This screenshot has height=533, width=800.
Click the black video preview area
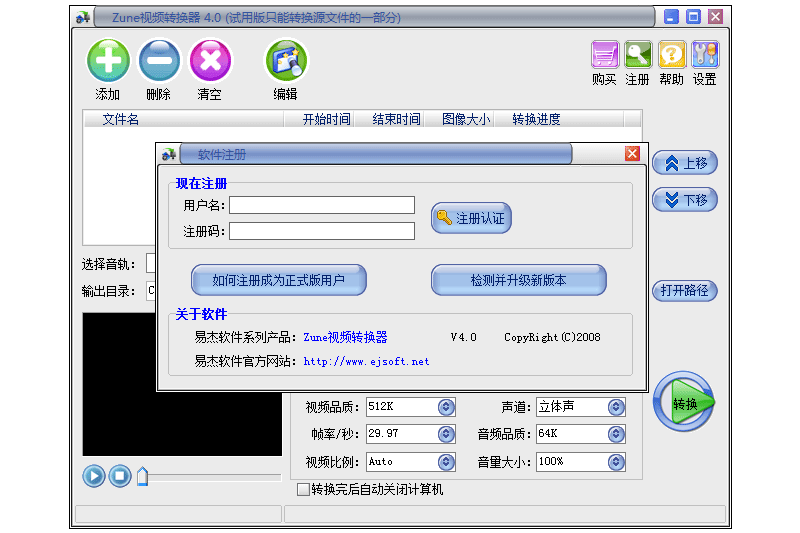tap(182, 384)
